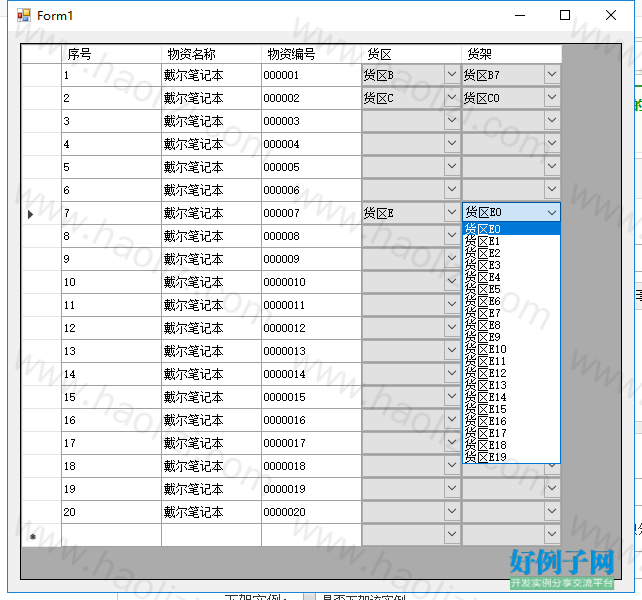Select 货区E18 list entry
The height and width of the screenshot is (600, 642).
pyautogui.click(x=511, y=445)
